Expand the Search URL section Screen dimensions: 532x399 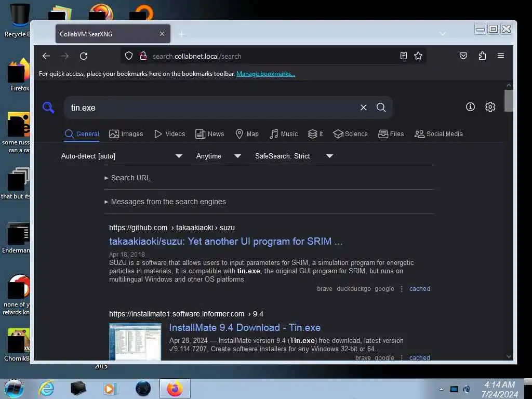[x=128, y=178]
